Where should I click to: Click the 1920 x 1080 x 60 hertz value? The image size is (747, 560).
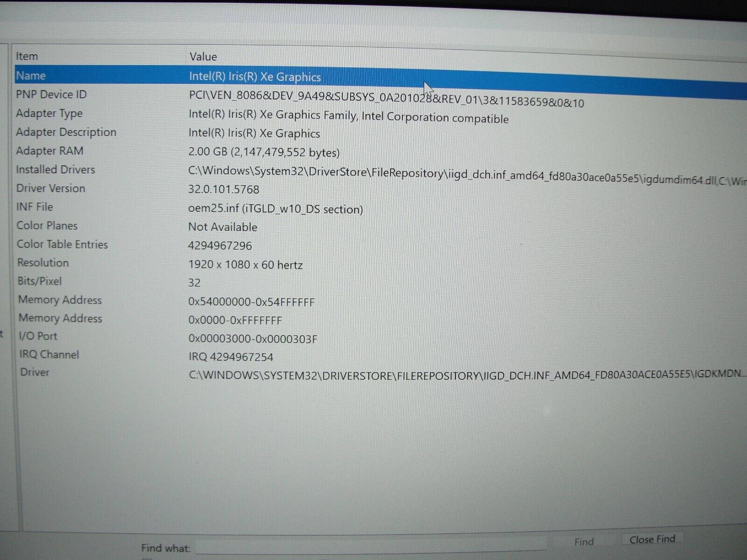coord(246,265)
